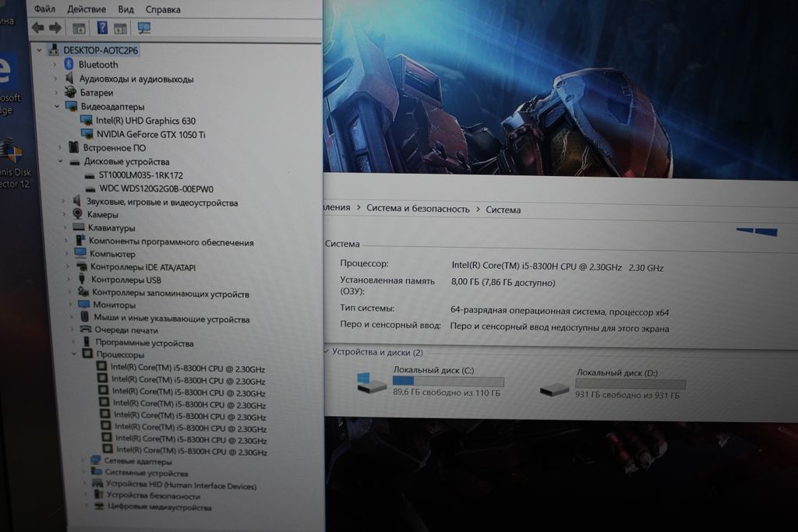Screen dimensions: 798x532
Task: Select the Очереди печати printer icon
Action: coord(86,329)
